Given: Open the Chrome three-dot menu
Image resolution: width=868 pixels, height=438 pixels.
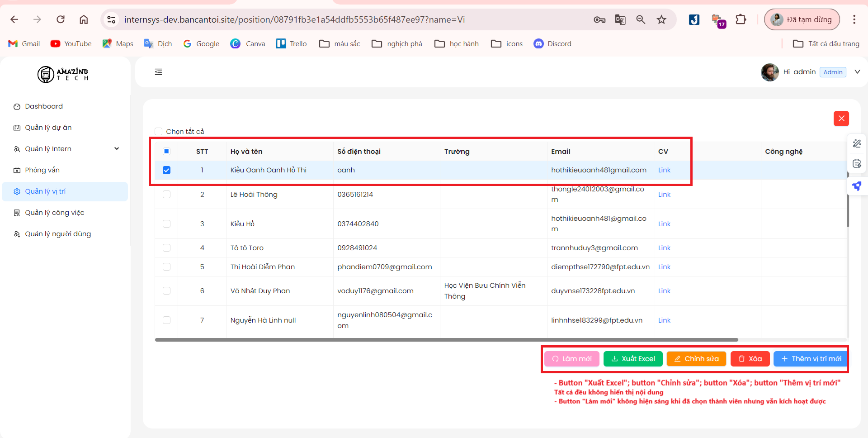Looking at the screenshot, I should [x=854, y=19].
